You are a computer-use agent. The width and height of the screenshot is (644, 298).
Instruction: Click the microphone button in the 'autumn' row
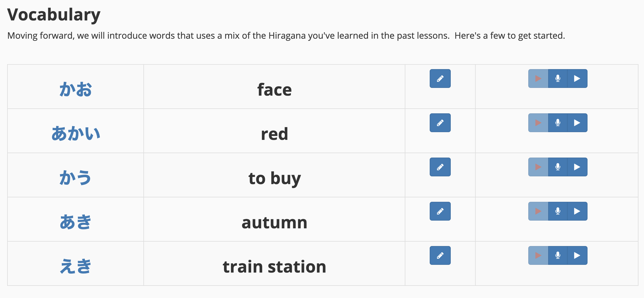(558, 211)
